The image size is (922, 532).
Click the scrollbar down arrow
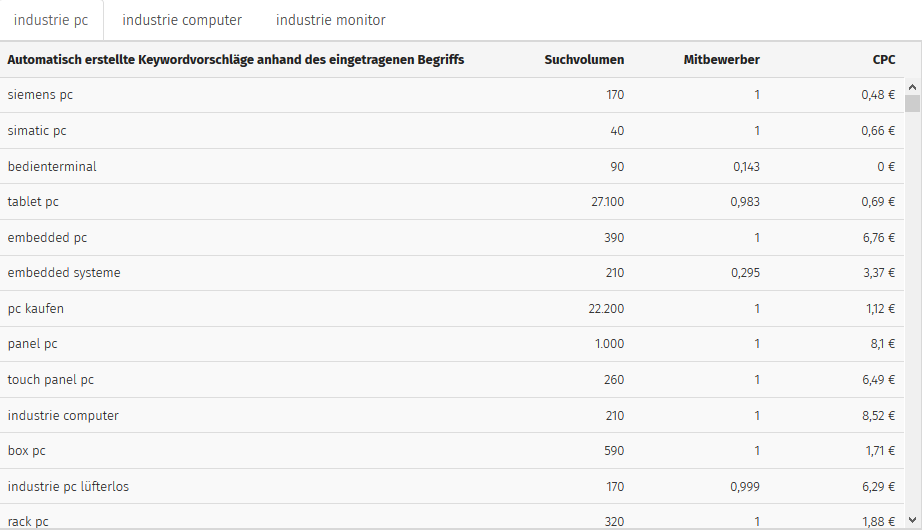[912, 520]
